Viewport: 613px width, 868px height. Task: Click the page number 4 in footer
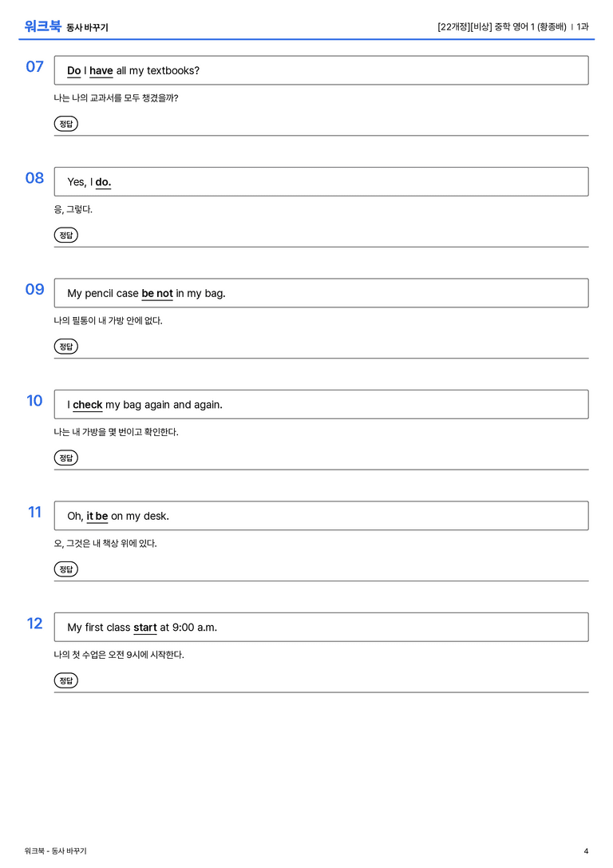coord(586,851)
